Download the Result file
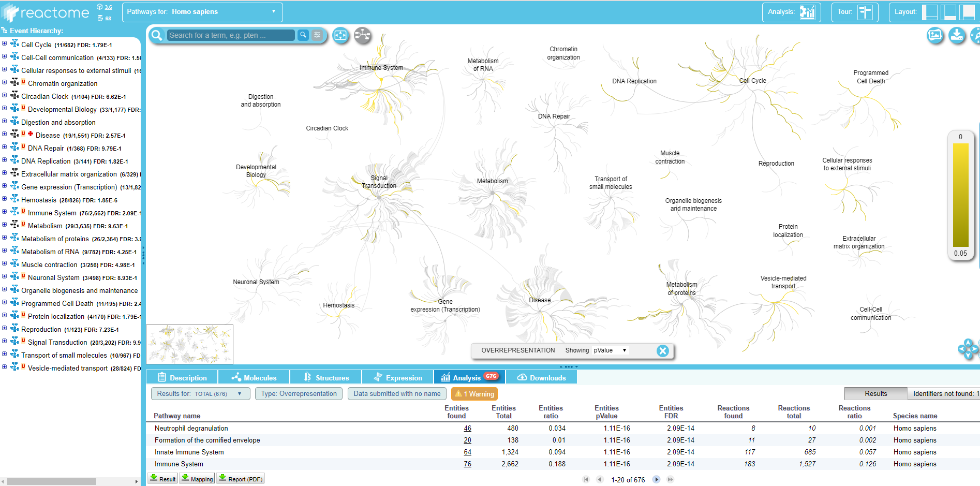980x486 pixels. click(163, 478)
